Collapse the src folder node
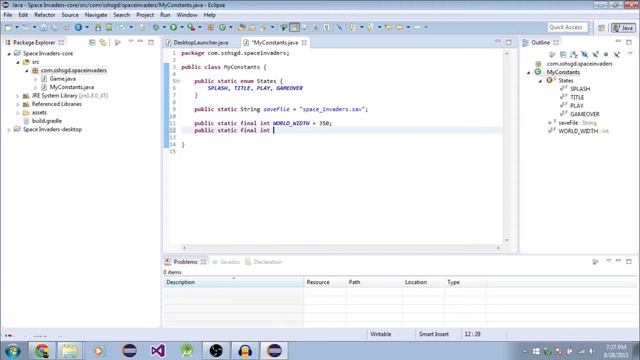Image resolution: width=640 pixels, height=360 pixels. point(18,62)
